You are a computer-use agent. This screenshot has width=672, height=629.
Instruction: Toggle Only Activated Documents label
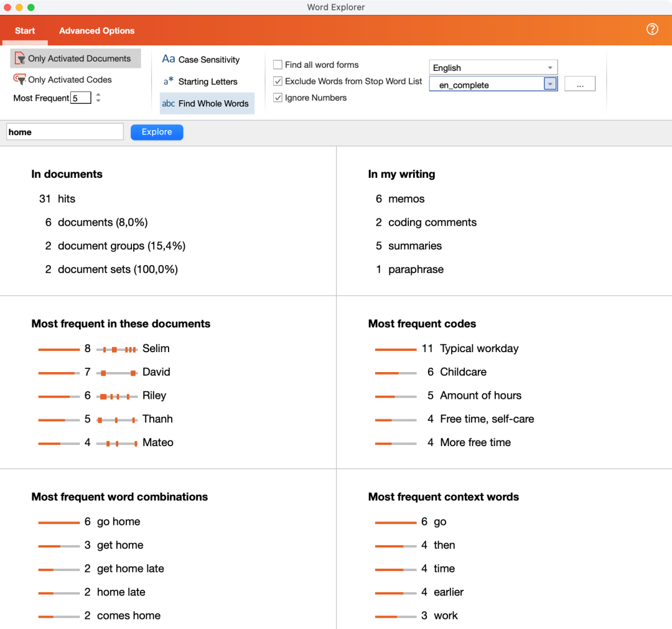pyautogui.click(x=79, y=58)
